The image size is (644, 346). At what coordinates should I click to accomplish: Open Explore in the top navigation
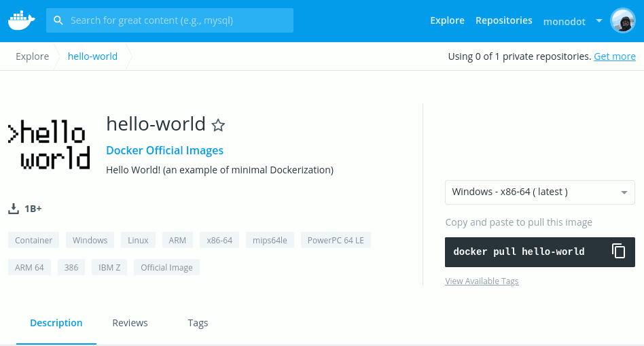tap(447, 20)
